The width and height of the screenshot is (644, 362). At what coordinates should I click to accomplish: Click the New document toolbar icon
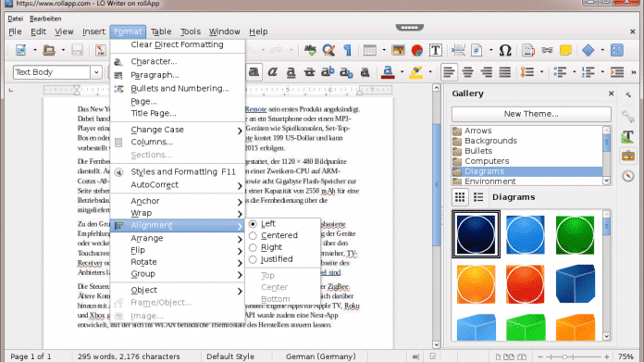pyautogui.click(x=20, y=50)
